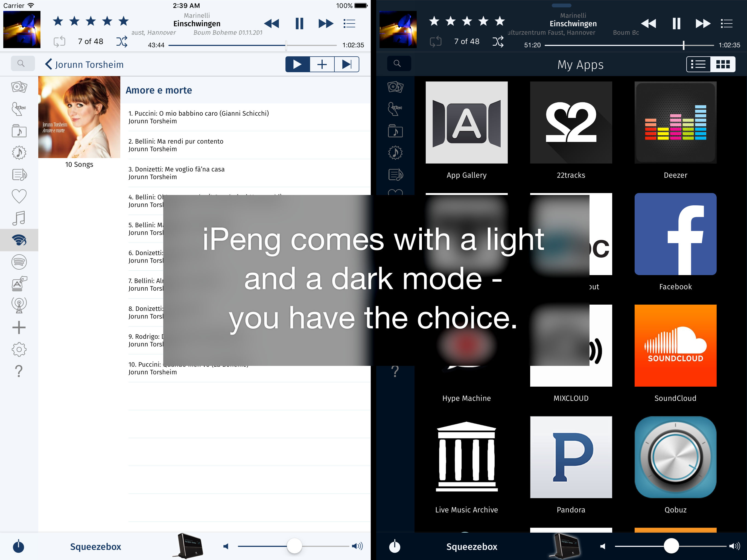Image resolution: width=747 pixels, height=560 pixels.
Task: Open Genres icon in dark mode sidebar
Action: click(x=395, y=153)
